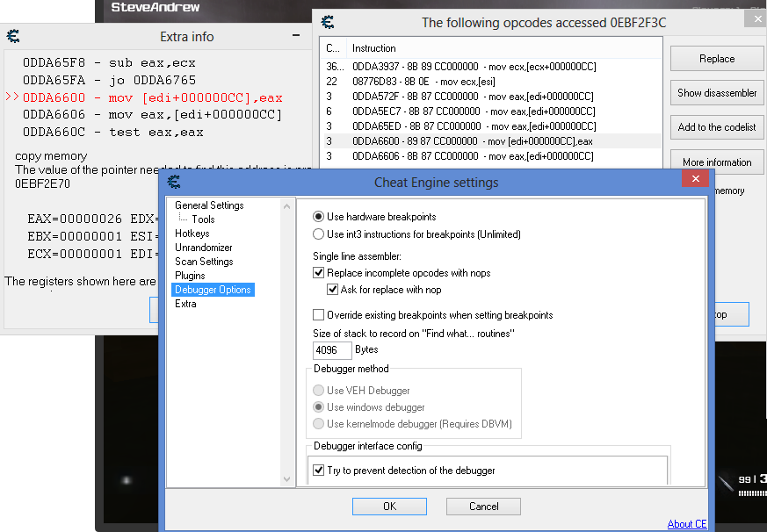The width and height of the screenshot is (767, 532).
Task: Minimize the Extra info window
Action: pyautogui.click(x=295, y=37)
